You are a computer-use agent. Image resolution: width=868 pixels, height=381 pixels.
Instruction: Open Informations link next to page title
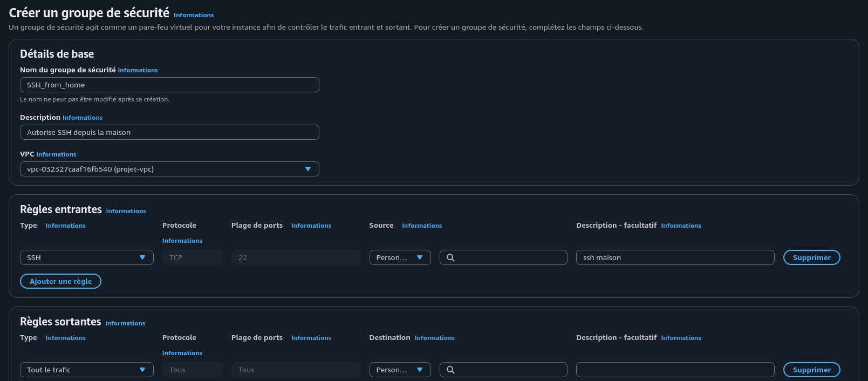[x=194, y=15]
